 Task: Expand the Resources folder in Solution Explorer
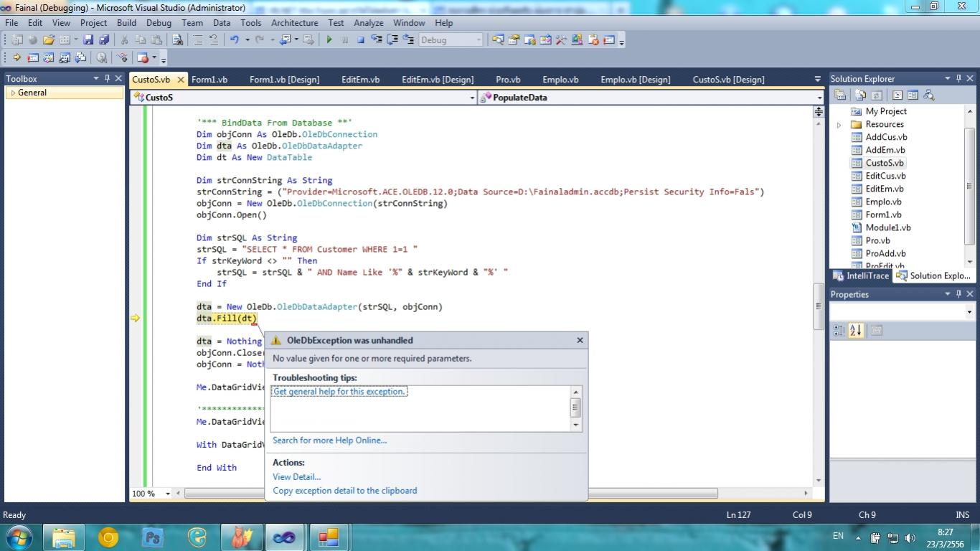pos(839,125)
